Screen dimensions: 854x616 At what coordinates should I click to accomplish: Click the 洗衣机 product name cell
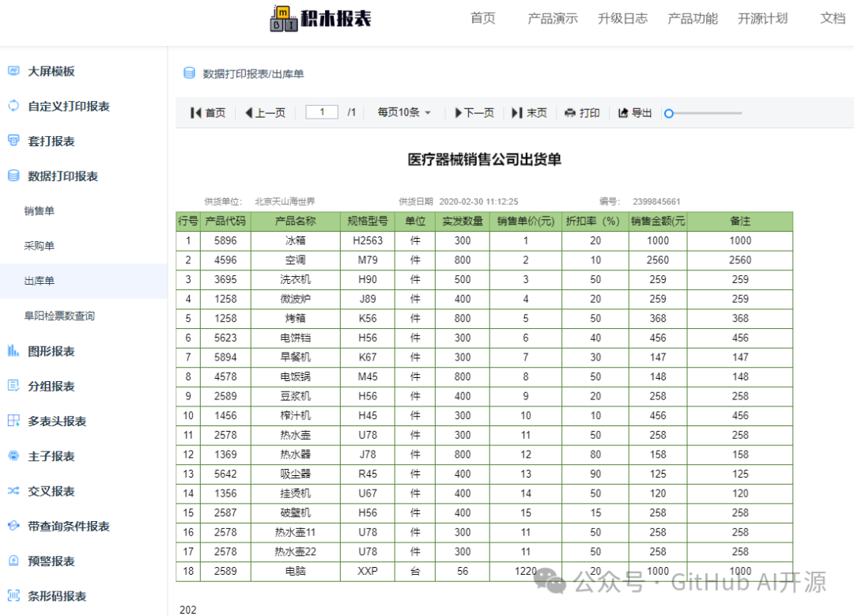(x=295, y=279)
